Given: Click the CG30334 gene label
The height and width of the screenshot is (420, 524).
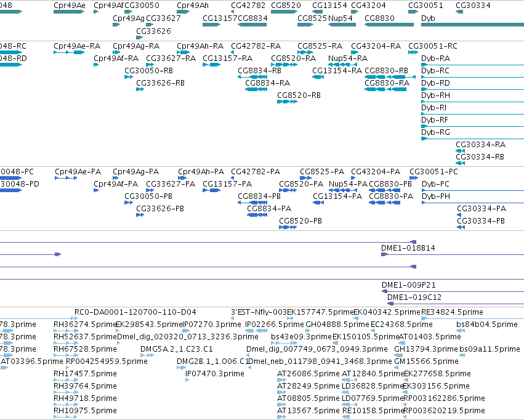Looking at the screenshot, I should click(x=473, y=6).
